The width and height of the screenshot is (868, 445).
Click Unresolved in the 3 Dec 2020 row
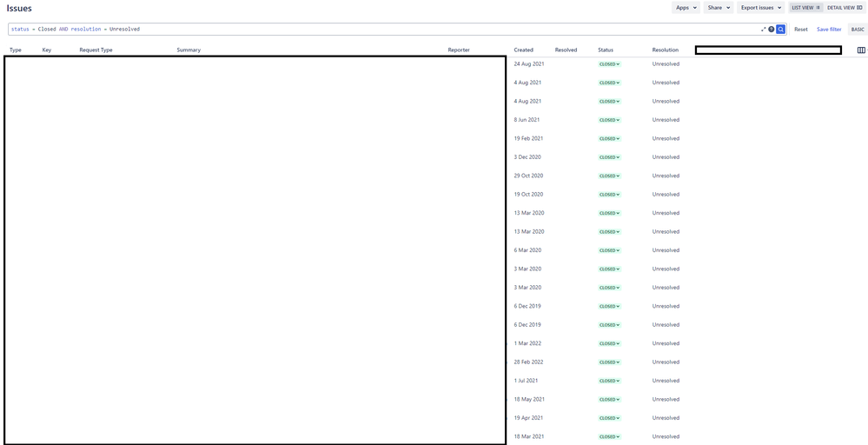point(666,156)
